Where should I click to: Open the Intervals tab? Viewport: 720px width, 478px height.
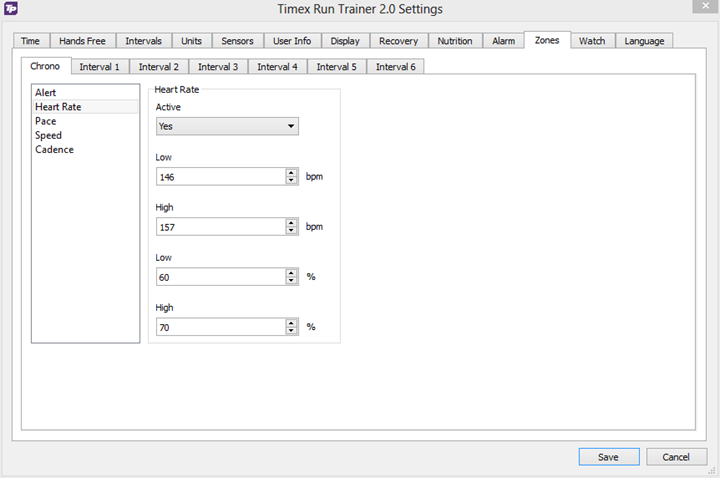[143, 41]
